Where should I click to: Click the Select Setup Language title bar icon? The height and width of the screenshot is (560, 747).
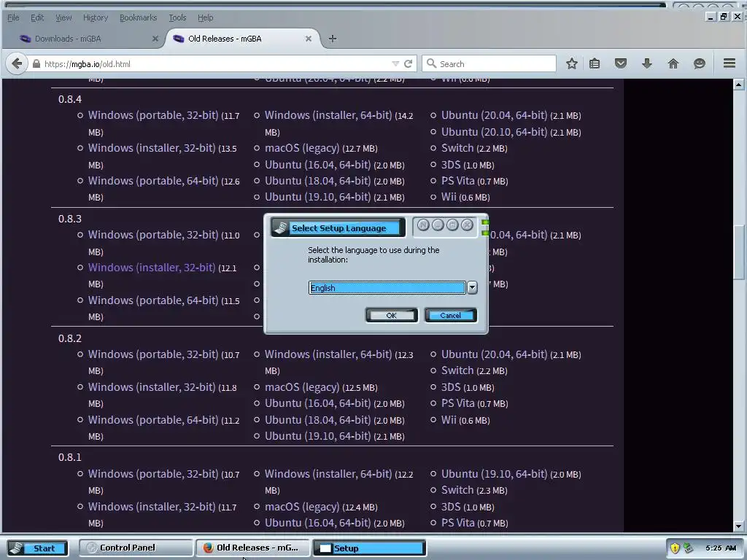coord(281,228)
